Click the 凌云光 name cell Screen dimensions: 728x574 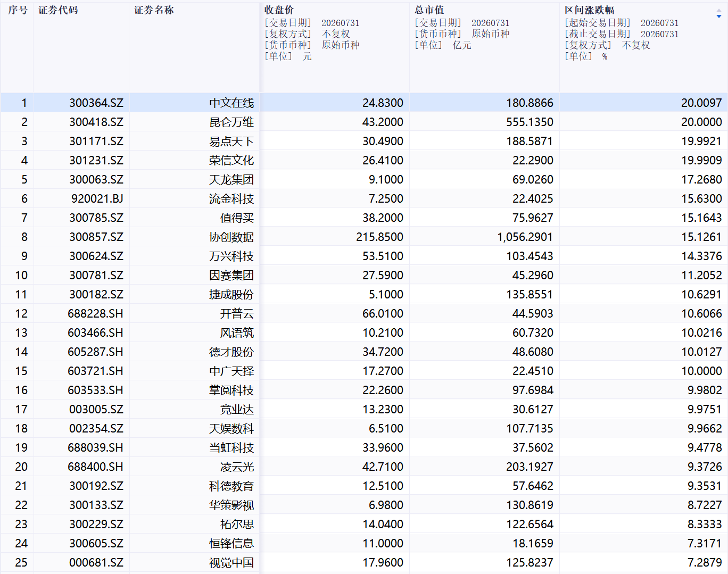237,467
